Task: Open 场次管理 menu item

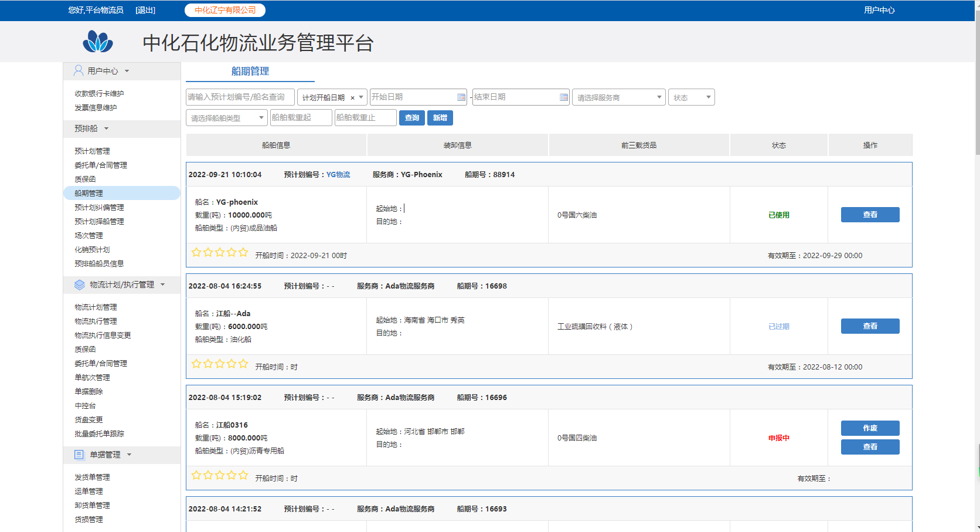Action: (89, 235)
